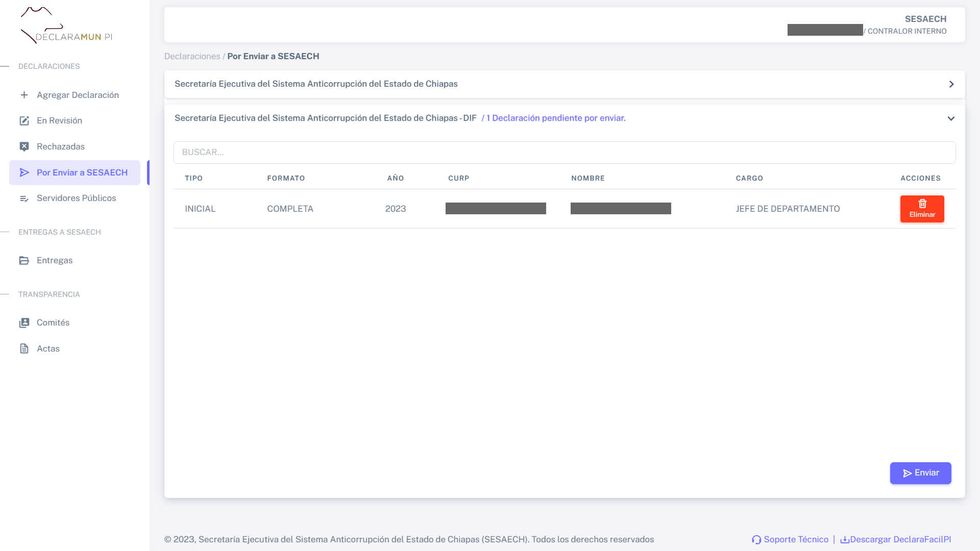Open Servidores Públicos page
The width and height of the screenshot is (980, 551).
click(75, 198)
